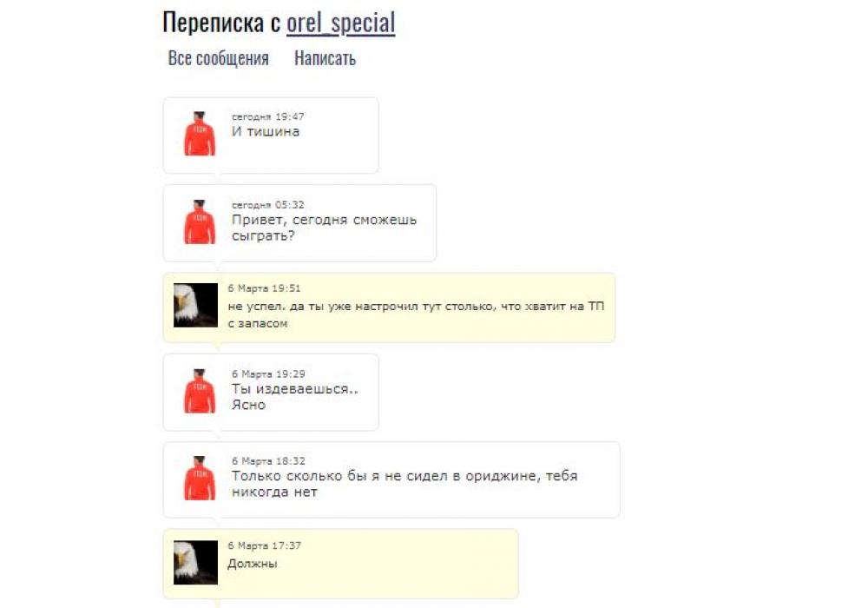Select message "Привет, сегодня сможешь сыграть?"
The width and height of the screenshot is (868, 608).
(x=324, y=228)
